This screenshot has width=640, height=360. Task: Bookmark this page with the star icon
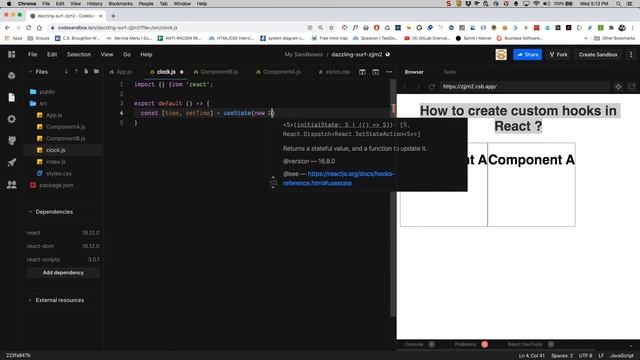coord(331,27)
